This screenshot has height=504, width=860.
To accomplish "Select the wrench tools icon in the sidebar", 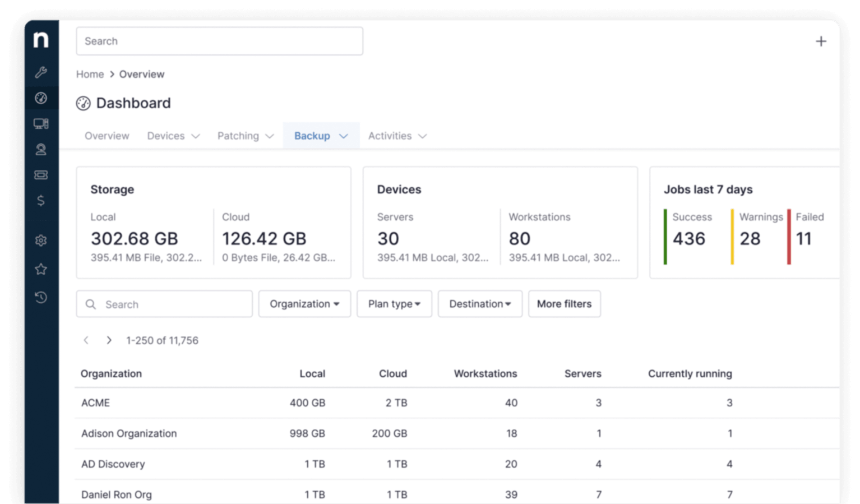I will 40,72.
